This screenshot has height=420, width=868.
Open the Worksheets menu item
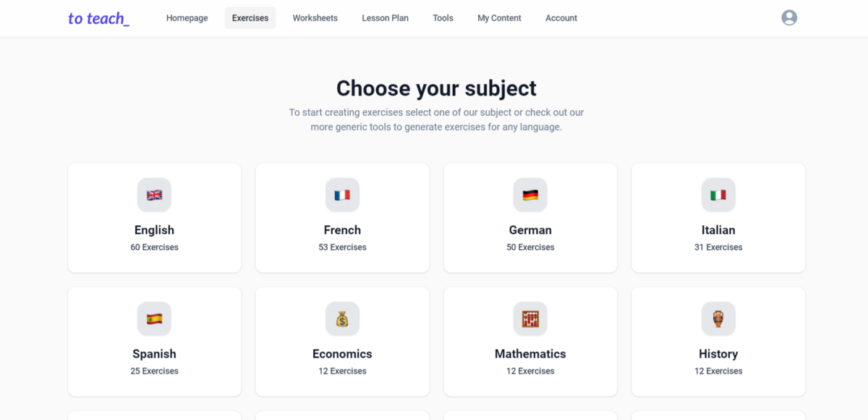[x=315, y=18]
